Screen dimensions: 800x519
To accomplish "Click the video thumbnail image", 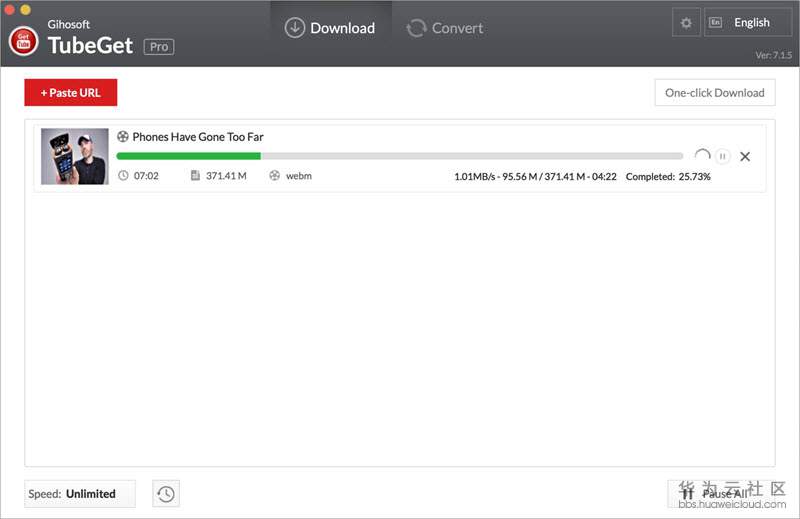I will 75,156.
